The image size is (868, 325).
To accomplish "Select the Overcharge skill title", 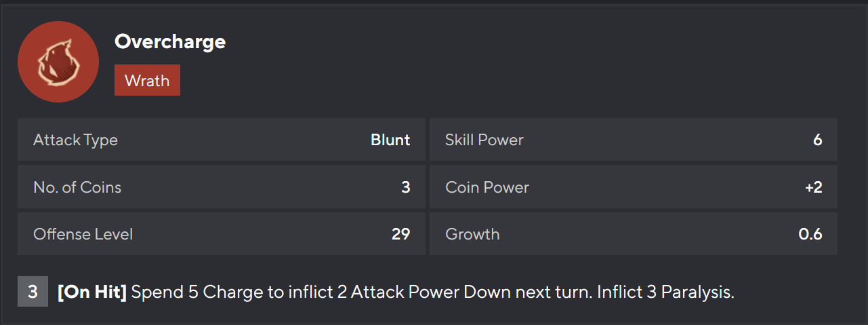I will (170, 41).
